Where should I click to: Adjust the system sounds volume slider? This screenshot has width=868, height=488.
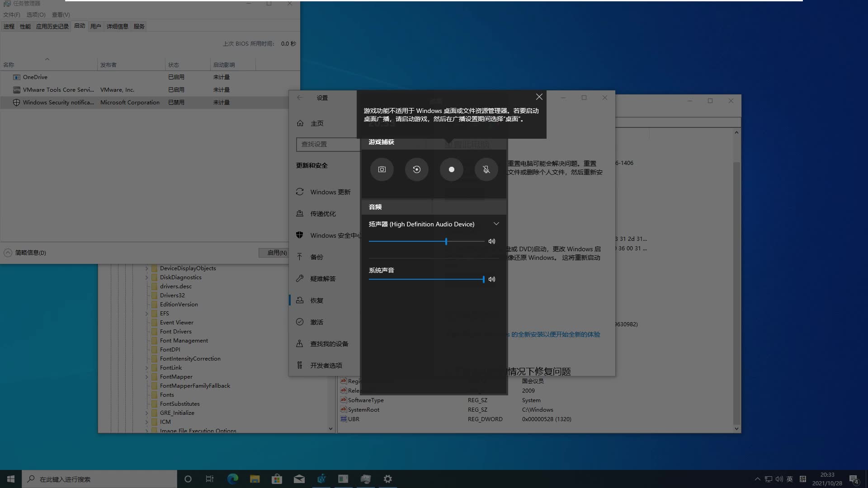click(x=483, y=279)
